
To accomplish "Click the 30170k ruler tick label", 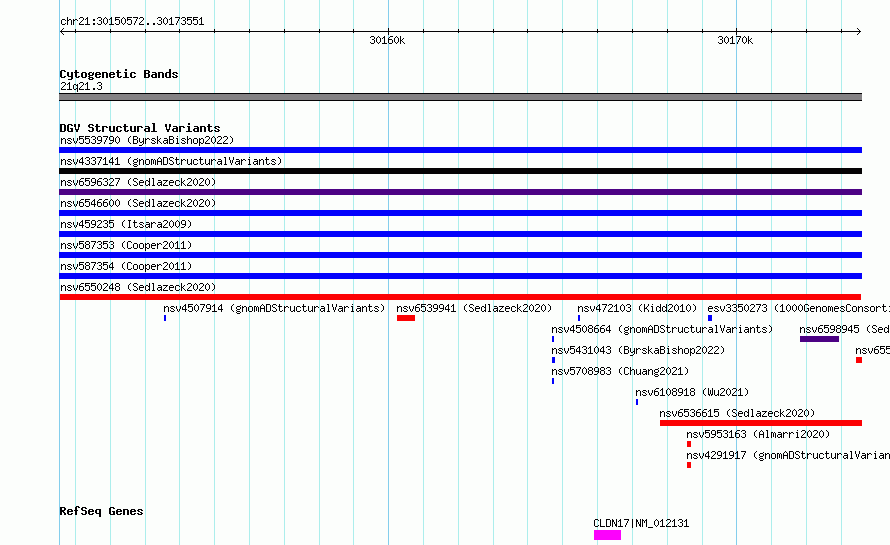I will tap(735, 40).
